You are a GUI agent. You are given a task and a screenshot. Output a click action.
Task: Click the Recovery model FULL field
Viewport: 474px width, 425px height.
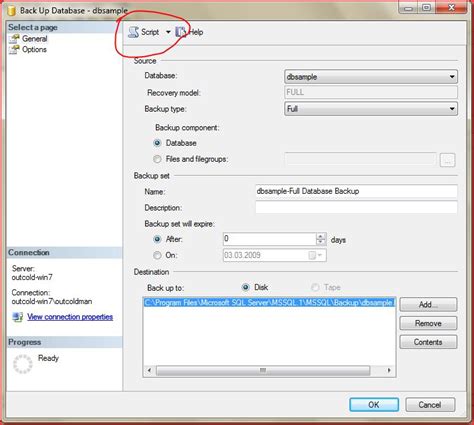371,92
